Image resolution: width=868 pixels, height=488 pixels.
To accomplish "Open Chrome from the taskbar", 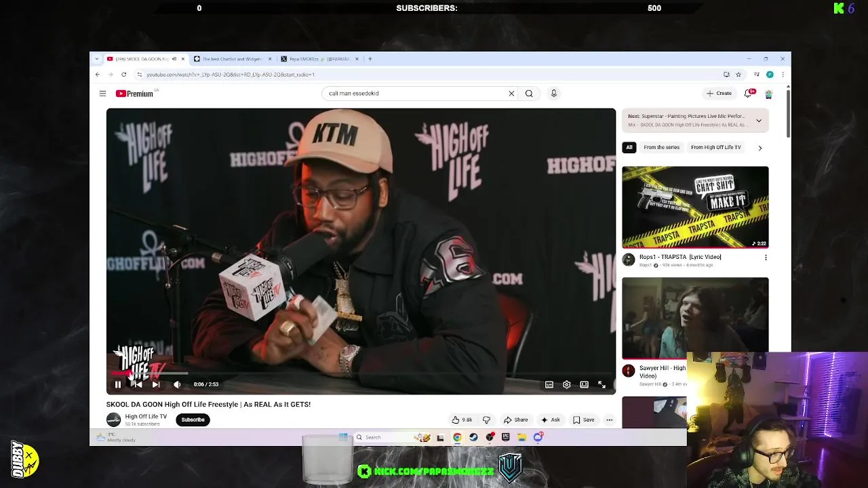I will (x=457, y=437).
